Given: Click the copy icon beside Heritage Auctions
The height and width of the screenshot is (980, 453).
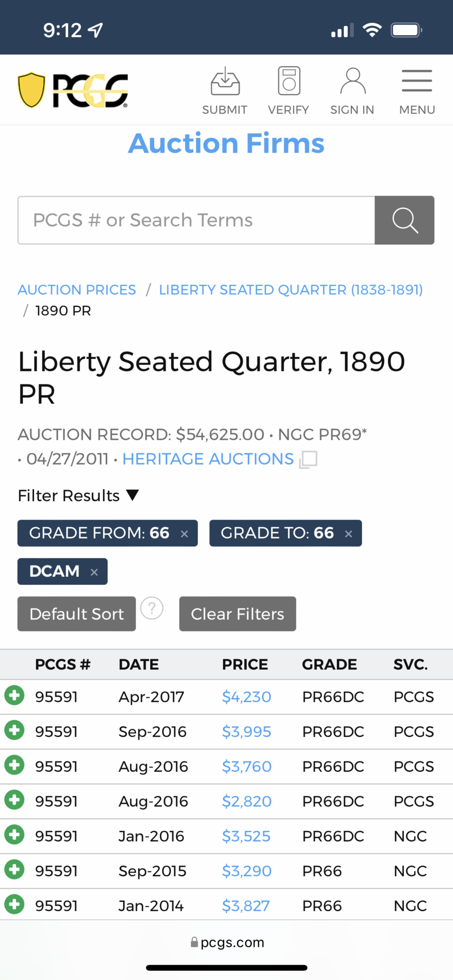Looking at the screenshot, I should (308, 459).
